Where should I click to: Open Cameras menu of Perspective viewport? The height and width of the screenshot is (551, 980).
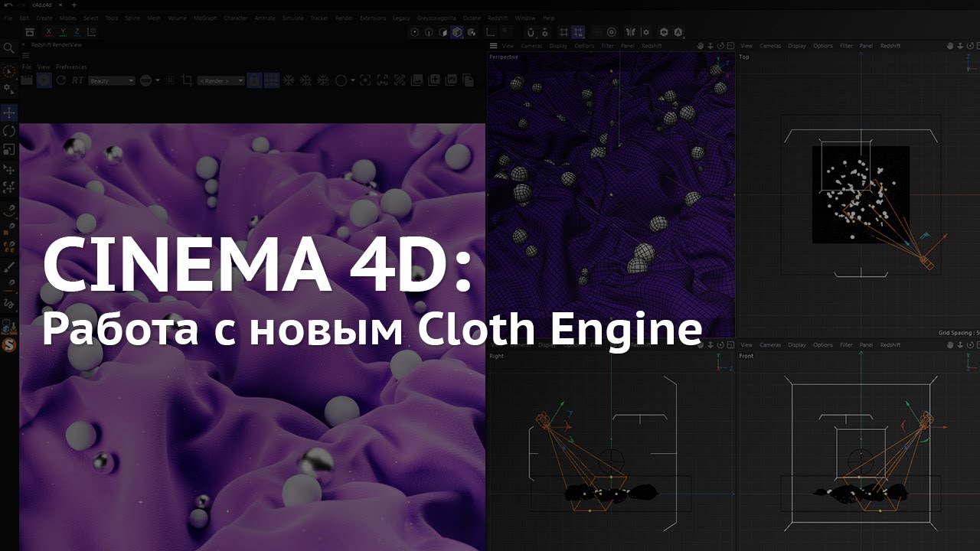click(531, 46)
